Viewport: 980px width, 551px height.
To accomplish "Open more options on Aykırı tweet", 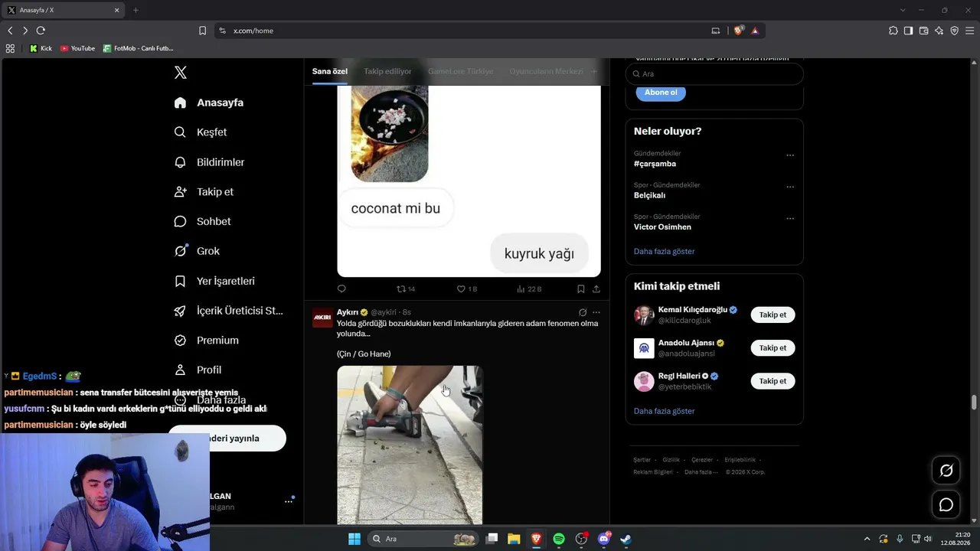I will pyautogui.click(x=596, y=312).
